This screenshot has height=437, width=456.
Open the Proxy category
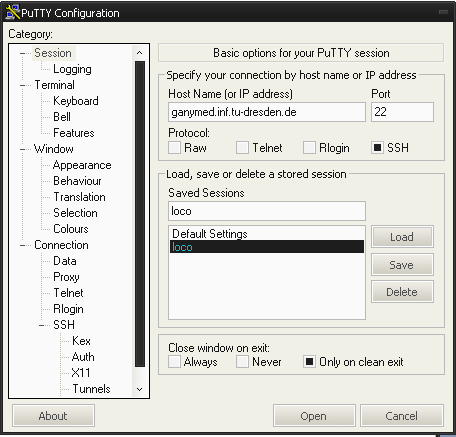tap(66, 277)
